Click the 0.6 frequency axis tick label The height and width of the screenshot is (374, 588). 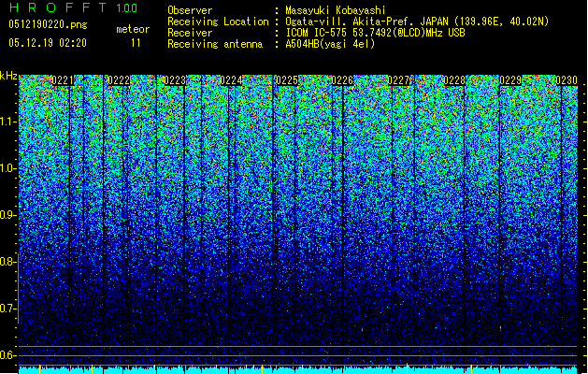point(7,355)
